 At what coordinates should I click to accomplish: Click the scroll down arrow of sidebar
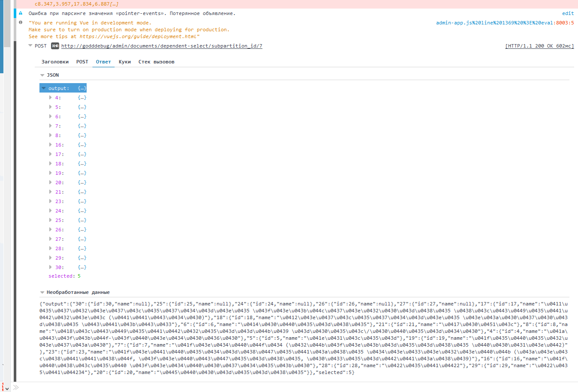point(7,389)
